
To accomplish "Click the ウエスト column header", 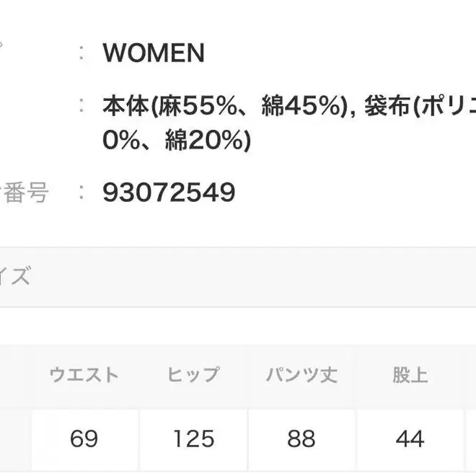I will coord(84,375).
